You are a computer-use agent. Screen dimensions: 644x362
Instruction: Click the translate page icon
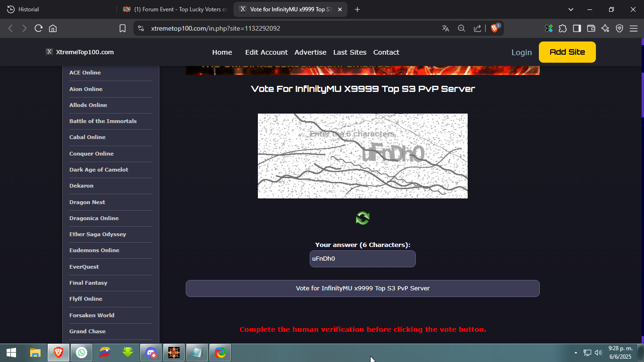click(446, 28)
